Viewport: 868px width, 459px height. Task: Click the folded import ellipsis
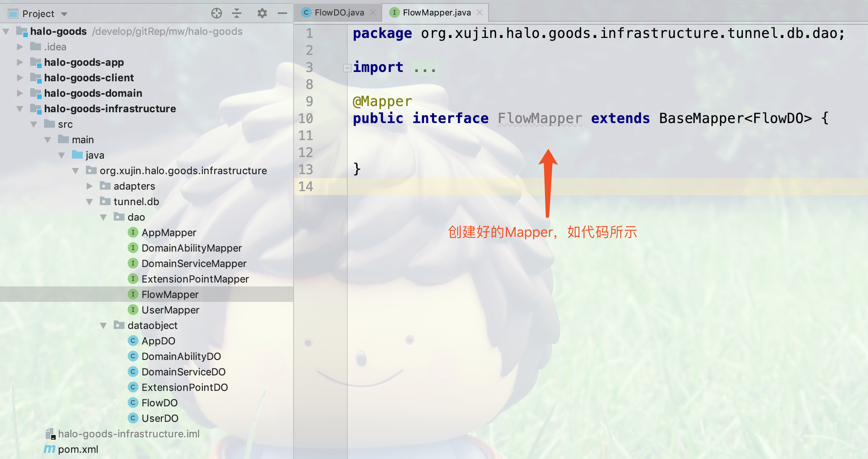coord(425,68)
